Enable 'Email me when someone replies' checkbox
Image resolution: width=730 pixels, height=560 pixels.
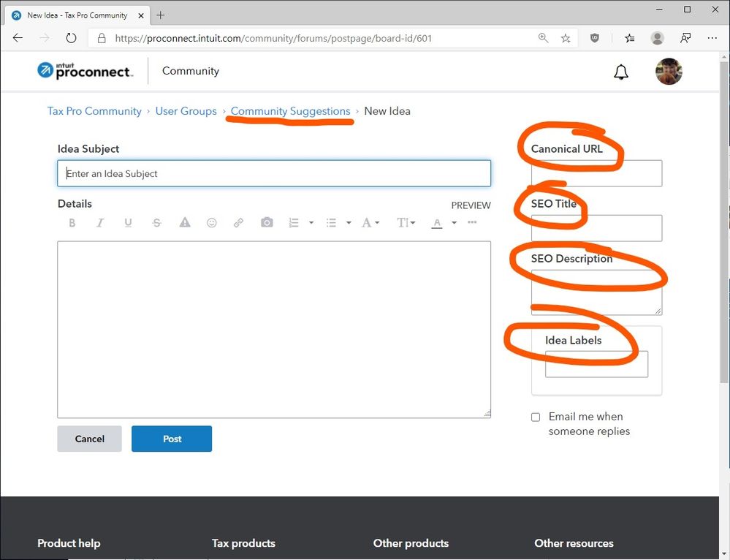pos(536,417)
